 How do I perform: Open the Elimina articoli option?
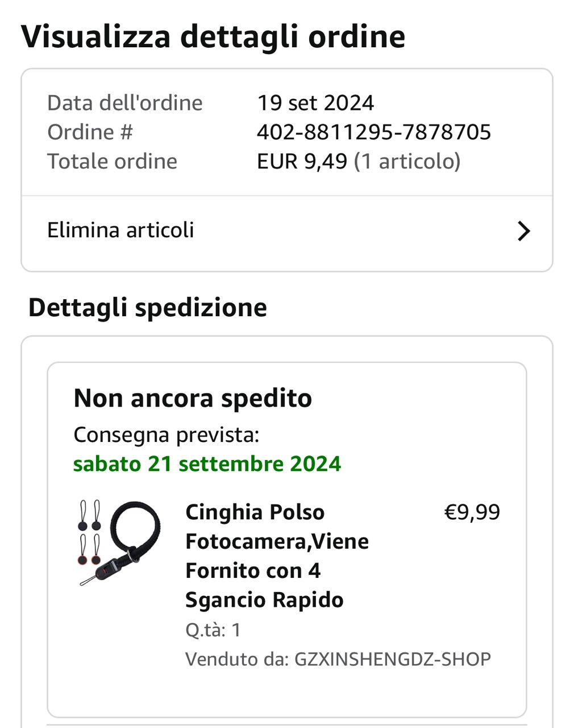coord(120,230)
